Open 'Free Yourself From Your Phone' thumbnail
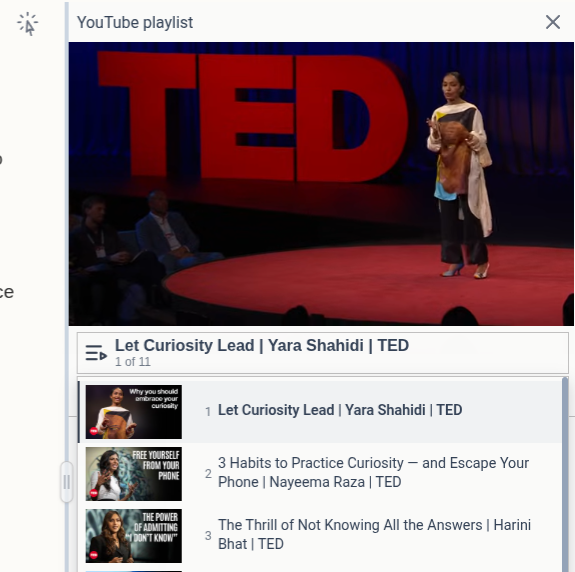 (x=133, y=474)
